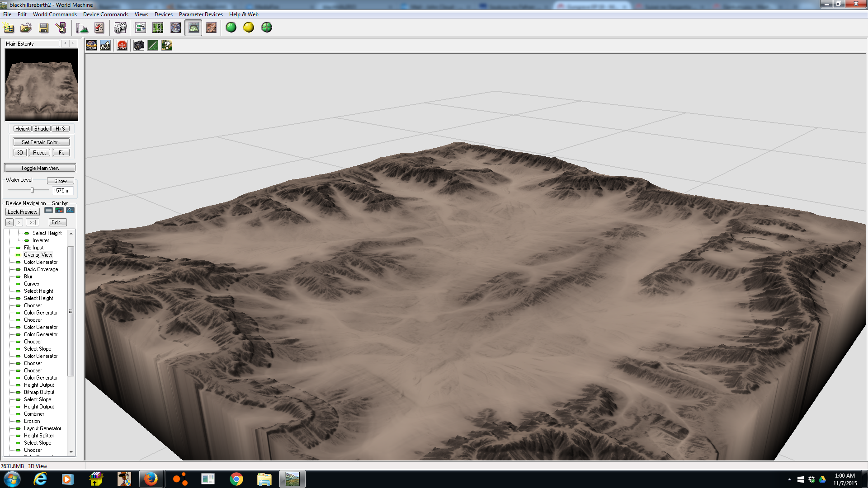
Task: Click next arrow beside Main Extents
Action: pyautogui.click(x=73, y=43)
